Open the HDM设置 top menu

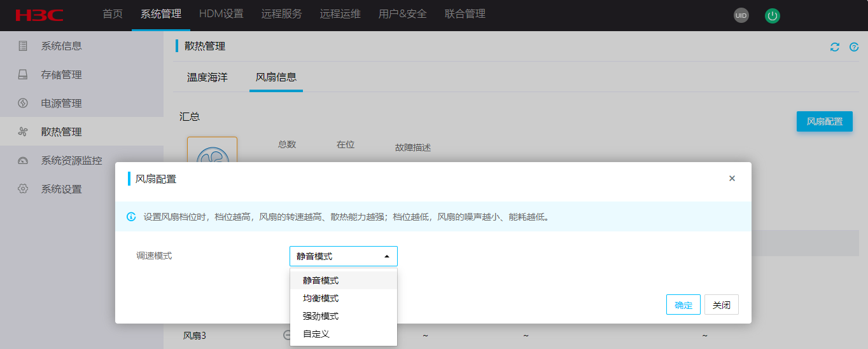coord(221,14)
